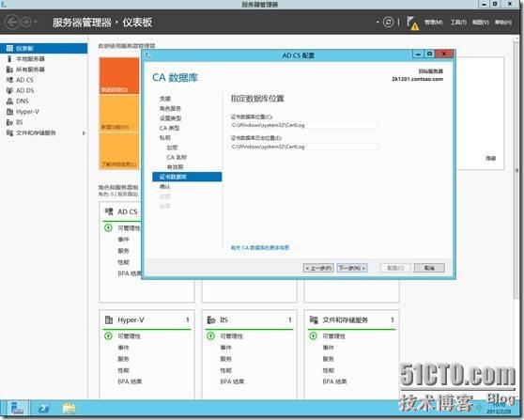Open 服务 in the 文件和存储服务 tile
The height and width of the screenshot is (420, 524).
coord(328,359)
